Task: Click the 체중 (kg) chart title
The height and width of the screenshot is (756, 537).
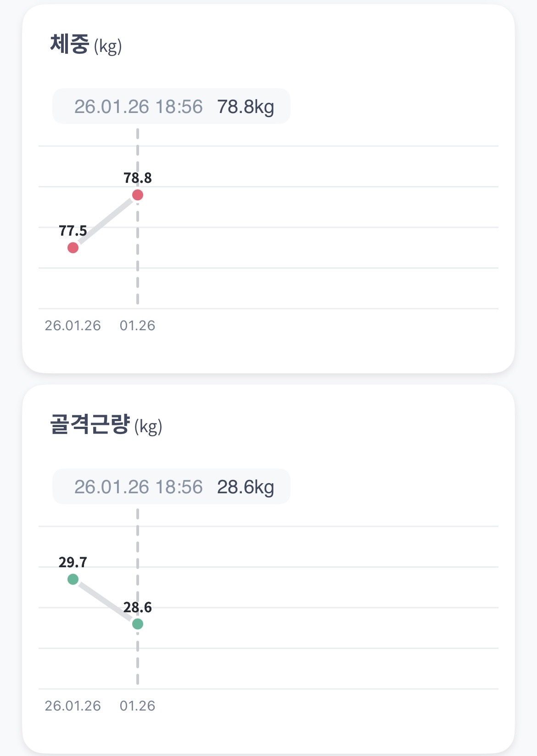Action: click(86, 45)
